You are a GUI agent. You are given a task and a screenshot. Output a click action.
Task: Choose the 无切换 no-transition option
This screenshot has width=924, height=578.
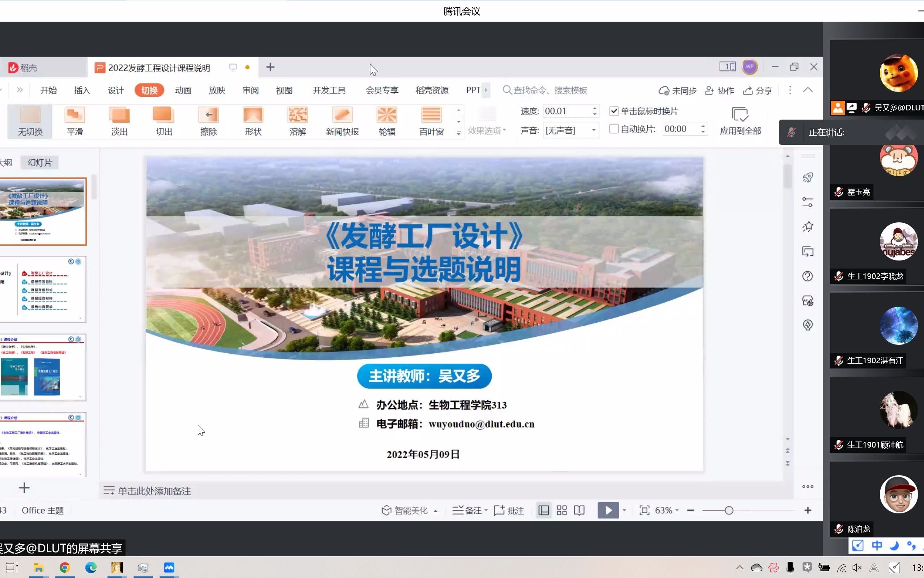click(30, 121)
